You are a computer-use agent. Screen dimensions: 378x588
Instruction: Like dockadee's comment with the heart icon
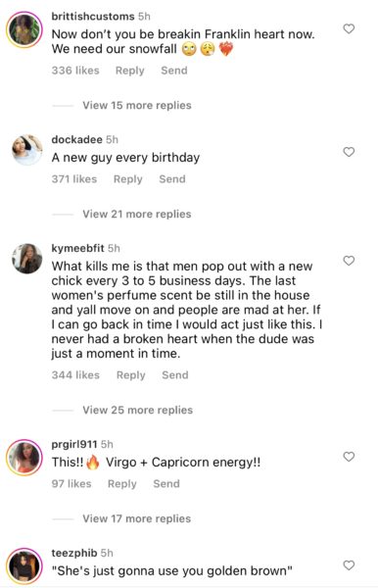point(349,152)
